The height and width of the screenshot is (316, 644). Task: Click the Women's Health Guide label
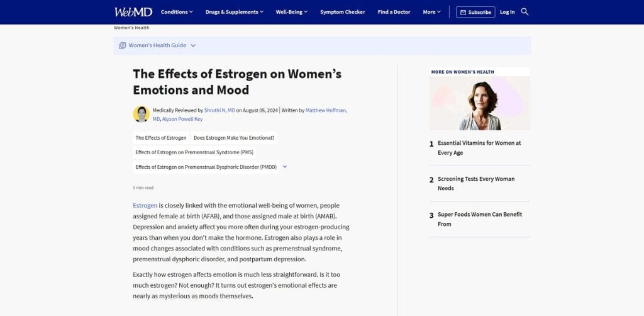click(x=157, y=45)
